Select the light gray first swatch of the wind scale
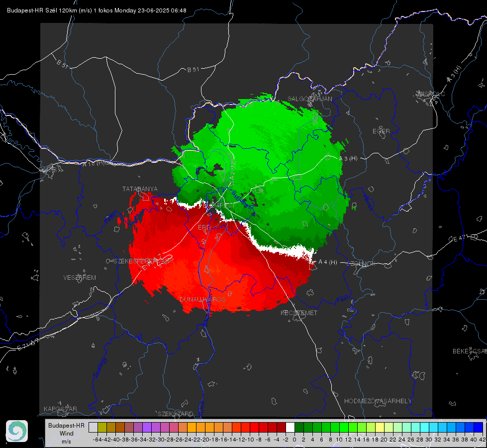Screen dimensions: 487x448 (93, 428)
